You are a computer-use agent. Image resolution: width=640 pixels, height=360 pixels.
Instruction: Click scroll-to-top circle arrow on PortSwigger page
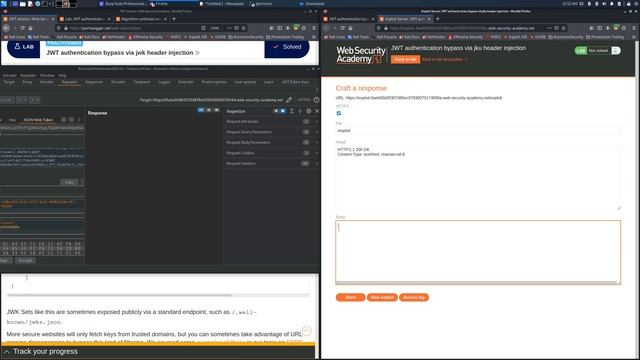pyautogui.click(x=307, y=331)
